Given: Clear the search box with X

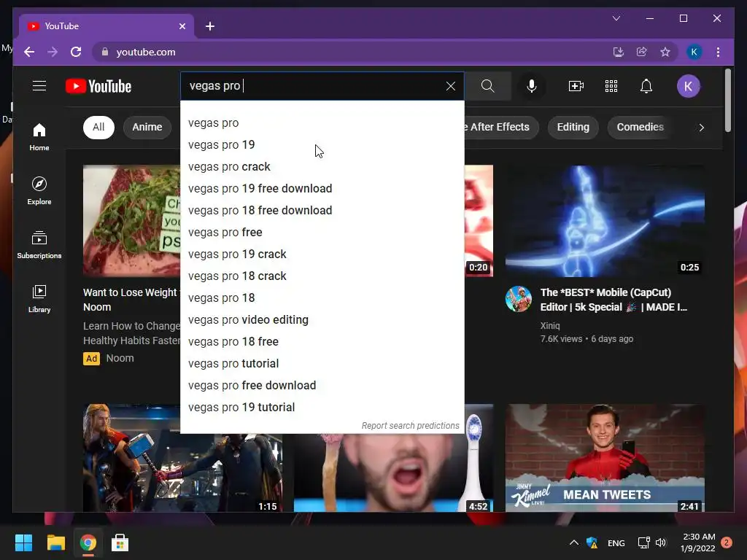Looking at the screenshot, I should coord(450,86).
